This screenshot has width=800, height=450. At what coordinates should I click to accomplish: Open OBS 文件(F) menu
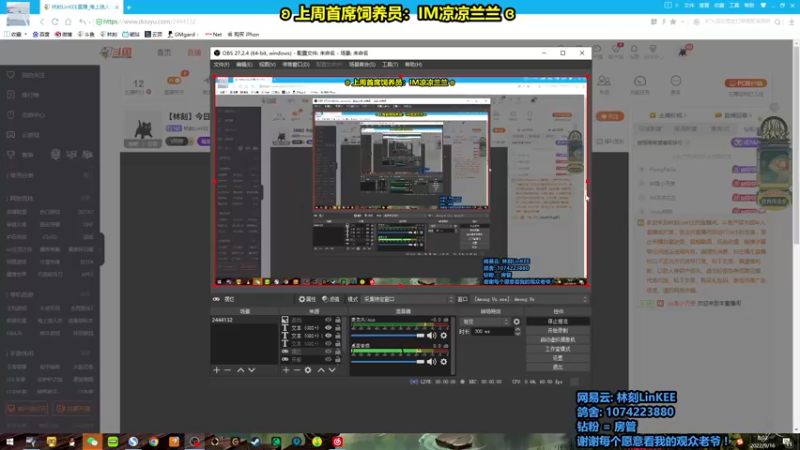coord(221,65)
